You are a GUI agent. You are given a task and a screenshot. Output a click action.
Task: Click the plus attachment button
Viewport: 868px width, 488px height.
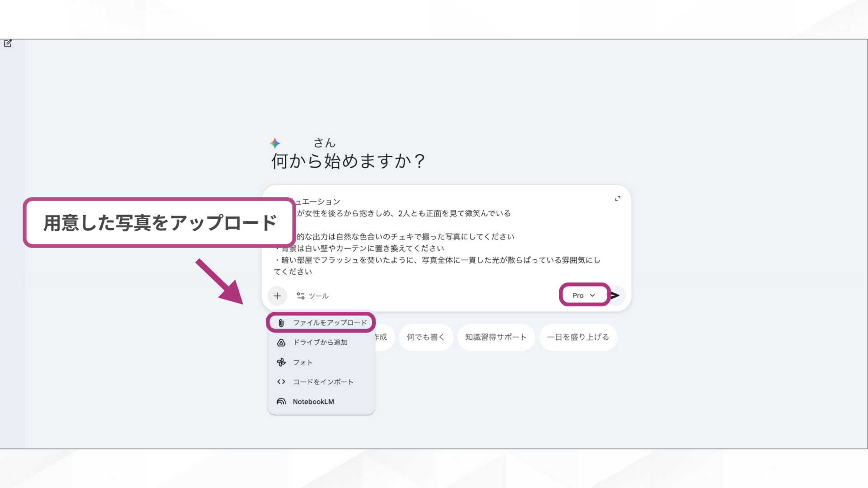(277, 296)
